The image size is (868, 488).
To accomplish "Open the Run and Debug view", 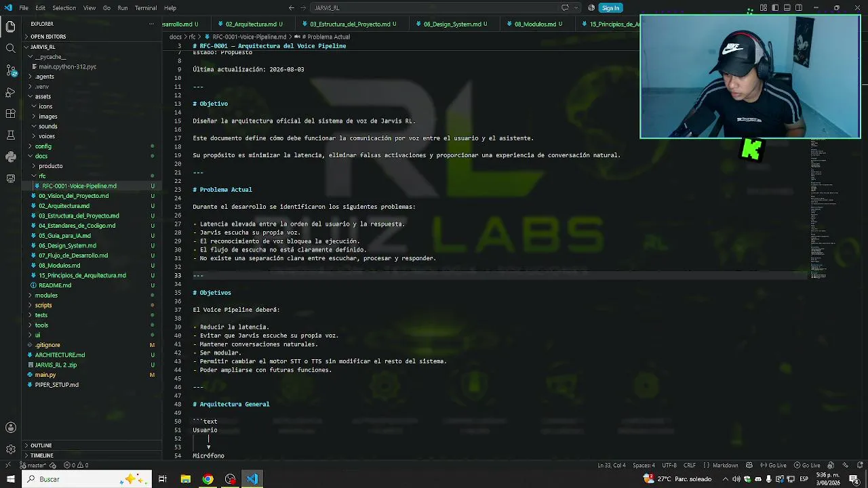I will click(x=10, y=91).
